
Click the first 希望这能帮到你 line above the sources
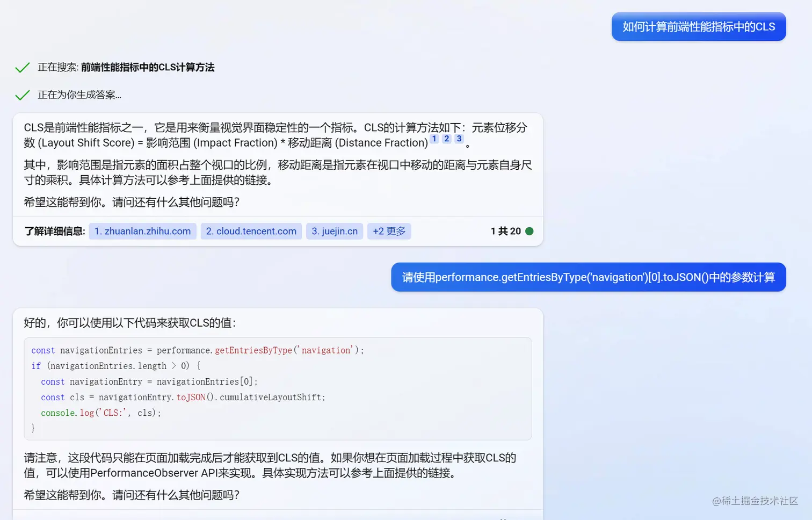(x=132, y=202)
